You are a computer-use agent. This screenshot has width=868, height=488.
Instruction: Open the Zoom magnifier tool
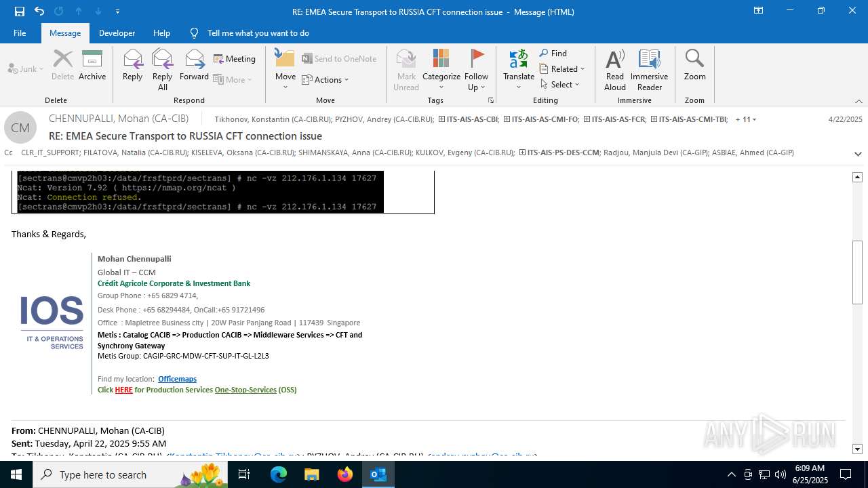[694, 66]
